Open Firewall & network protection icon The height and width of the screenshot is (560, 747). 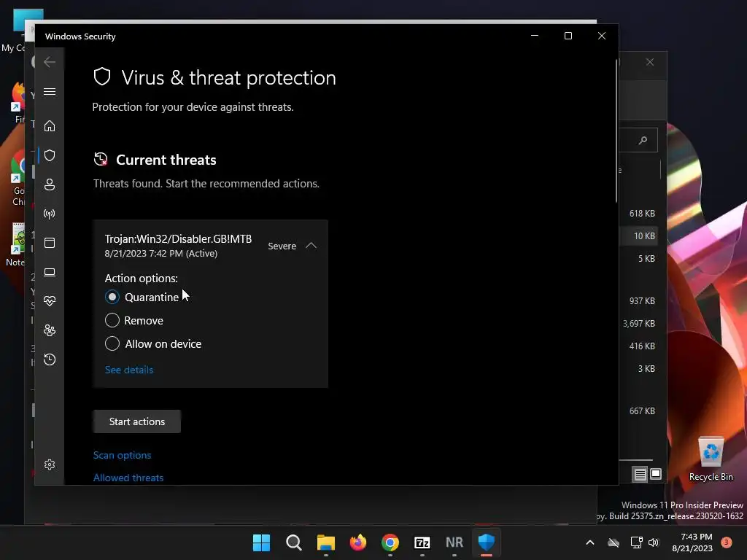coord(50,214)
